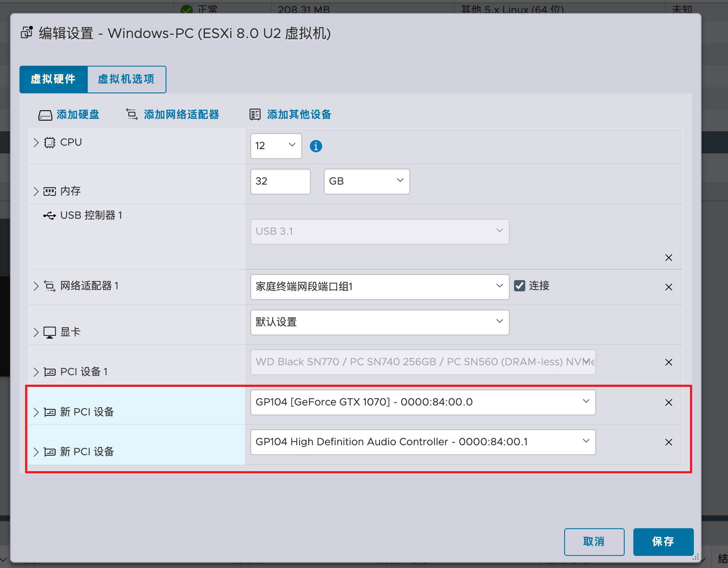The height and width of the screenshot is (568, 728).
Task: Remove the GP104 Audio Controller PCI device
Action: (668, 442)
